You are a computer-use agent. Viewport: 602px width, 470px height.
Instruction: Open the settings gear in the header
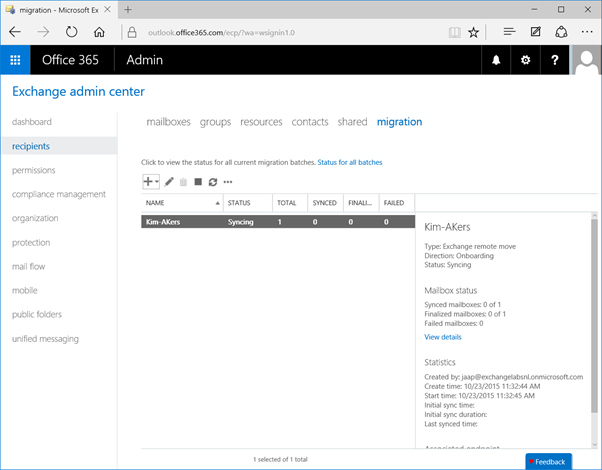[526, 60]
